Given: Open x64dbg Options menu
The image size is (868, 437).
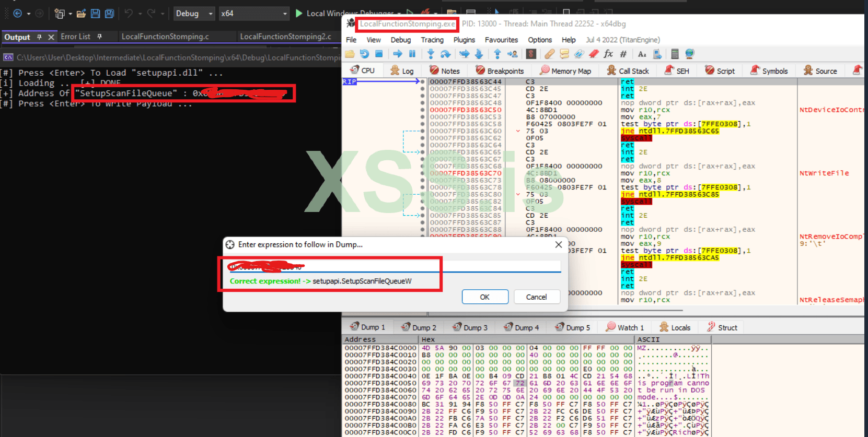Looking at the screenshot, I should tap(540, 40).
